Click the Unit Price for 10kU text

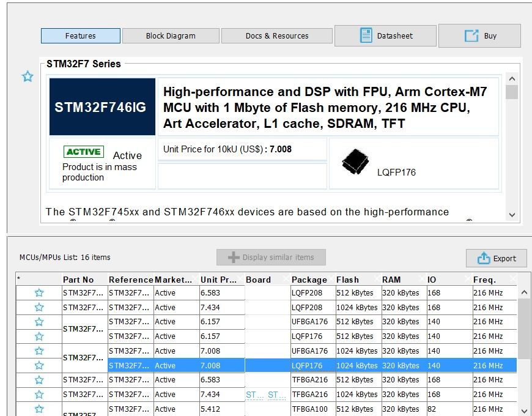pyautogui.click(x=227, y=149)
